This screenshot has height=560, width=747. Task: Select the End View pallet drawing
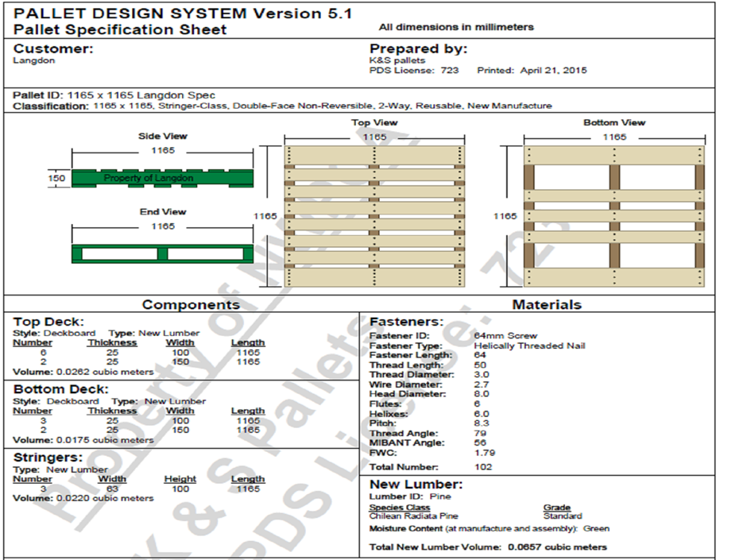click(163, 254)
